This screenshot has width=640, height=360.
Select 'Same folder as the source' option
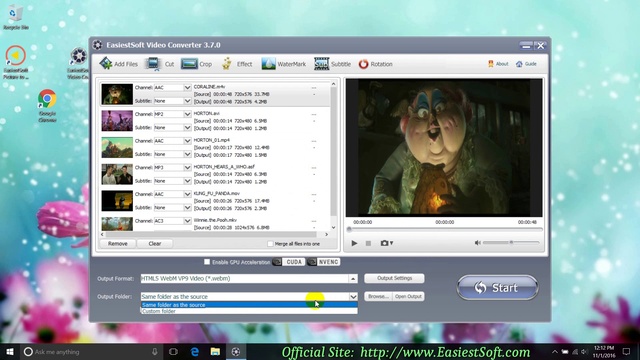click(249, 305)
